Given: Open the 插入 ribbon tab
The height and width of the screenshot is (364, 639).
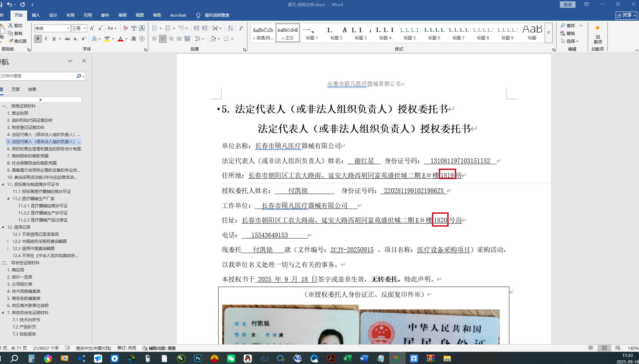Looking at the screenshot, I should (x=36, y=15).
